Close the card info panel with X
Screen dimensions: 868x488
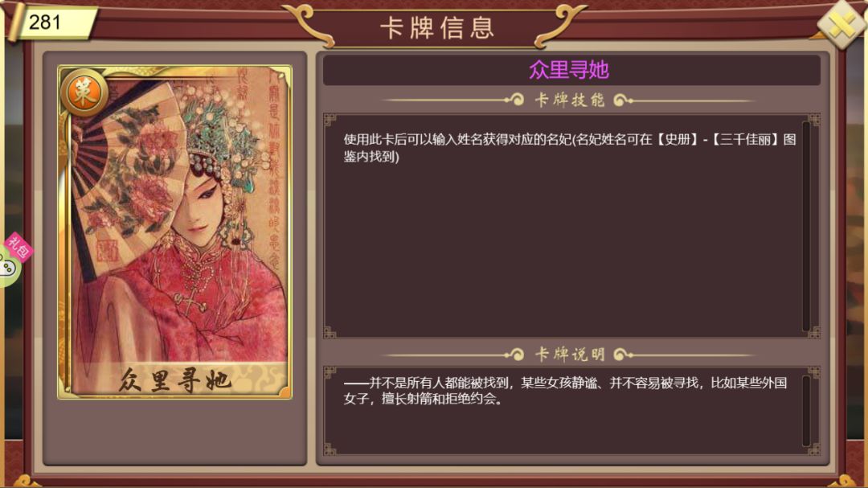coord(842,24)
